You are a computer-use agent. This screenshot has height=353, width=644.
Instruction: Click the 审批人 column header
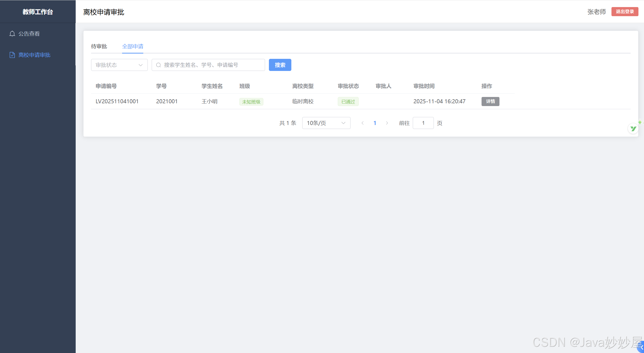[383, 86]
